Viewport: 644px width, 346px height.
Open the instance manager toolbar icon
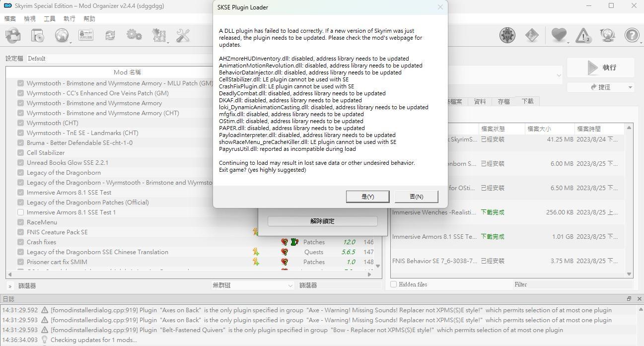pos(13,35)
